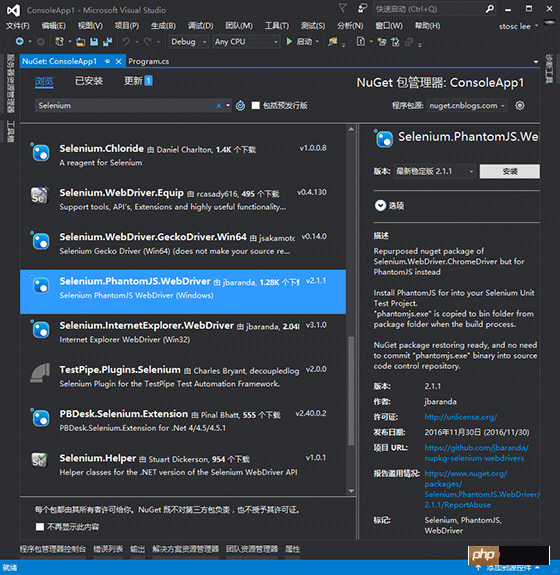
Task: Open the 输出 output panel tab
Action: coord(138,549)
